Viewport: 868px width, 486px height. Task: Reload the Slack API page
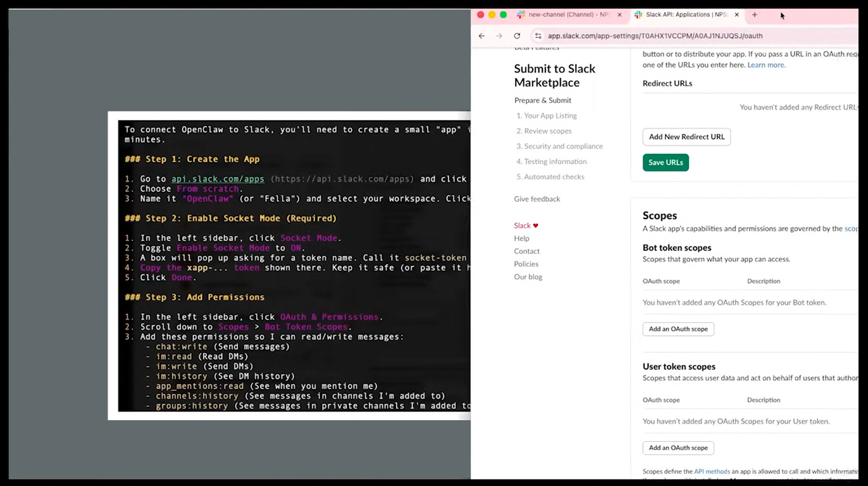pyautogui.click(x=517, y=36)
